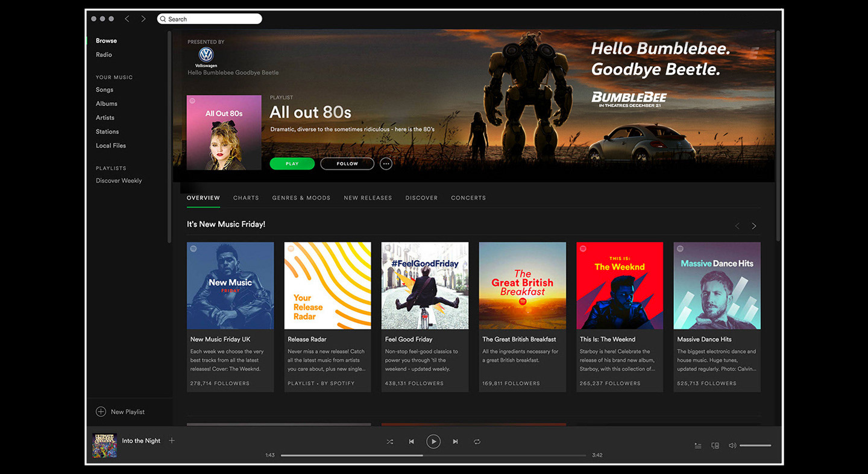868x474 pixels.
Task: Open the Your Release Radar cover
Action: point(327,286)
